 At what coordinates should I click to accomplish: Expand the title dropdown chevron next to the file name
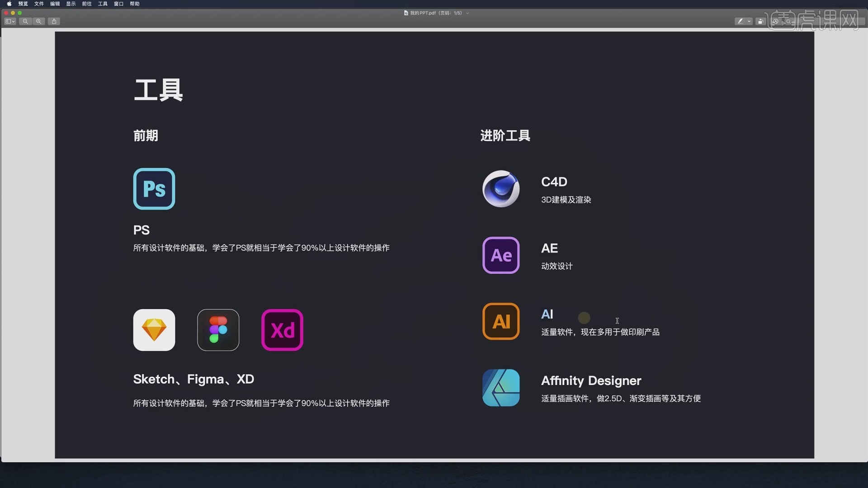467,13
